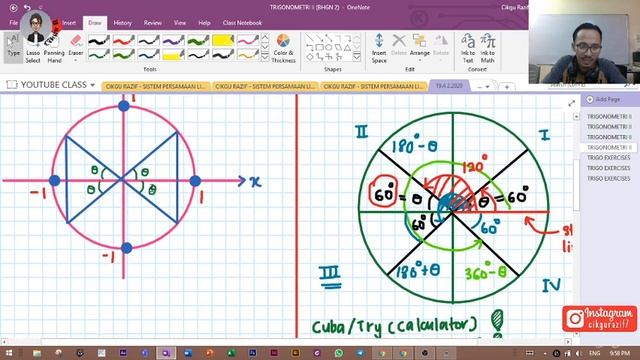Switch to OneNote taskbar icon

166,353
